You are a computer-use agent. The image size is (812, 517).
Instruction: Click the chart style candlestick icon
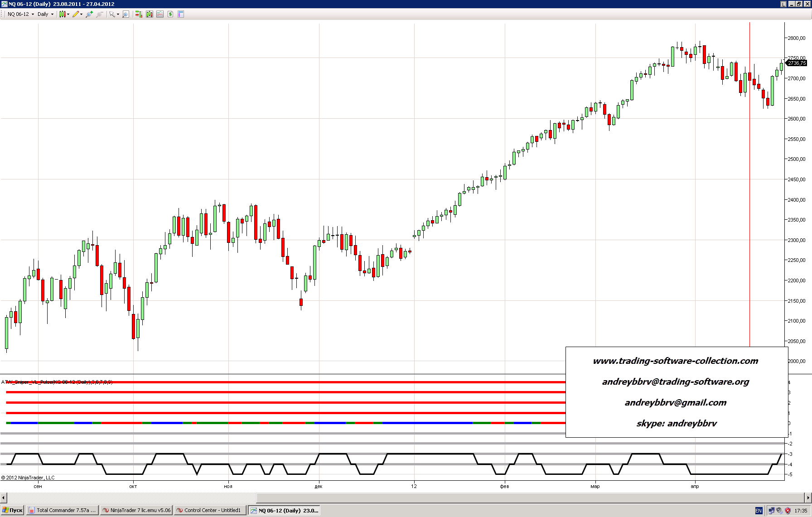coord(63,14)
